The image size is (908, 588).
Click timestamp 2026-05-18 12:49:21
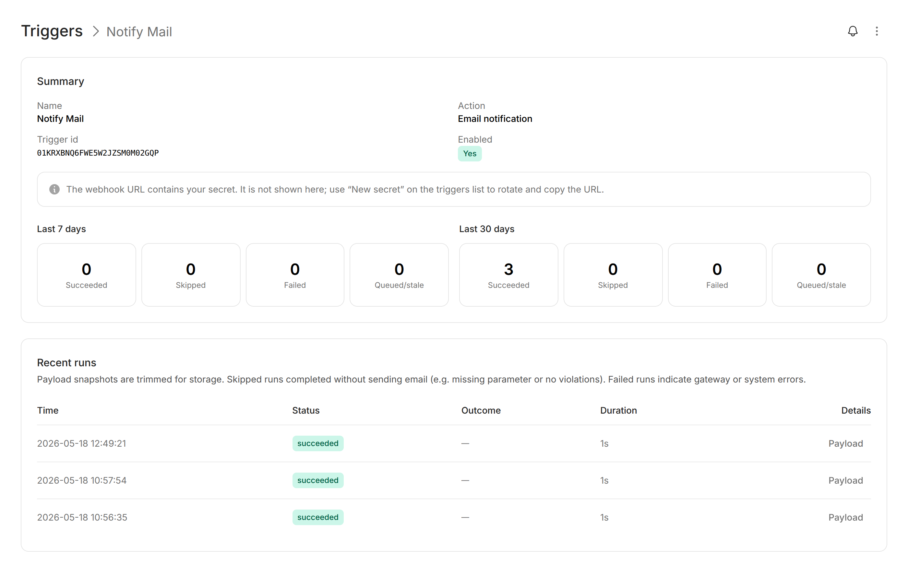pos(82,443)
